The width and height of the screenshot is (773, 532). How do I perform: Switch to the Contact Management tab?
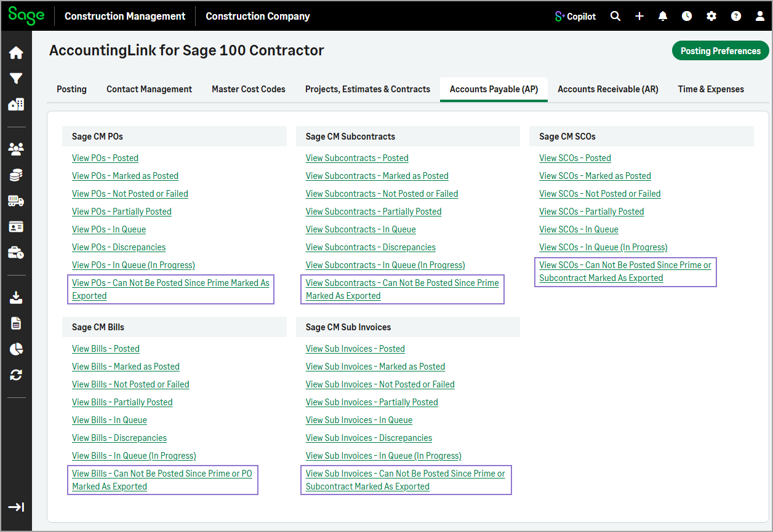point(149,89)
